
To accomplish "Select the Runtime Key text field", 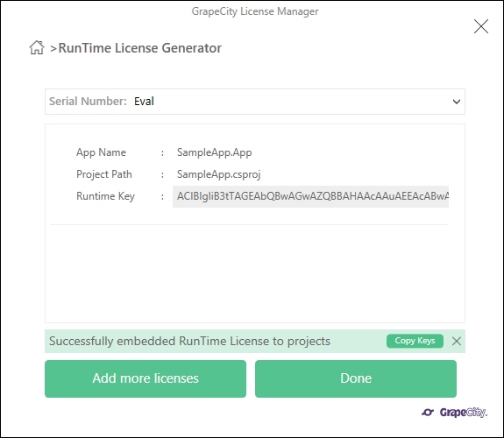I will (x=310, y=196).
